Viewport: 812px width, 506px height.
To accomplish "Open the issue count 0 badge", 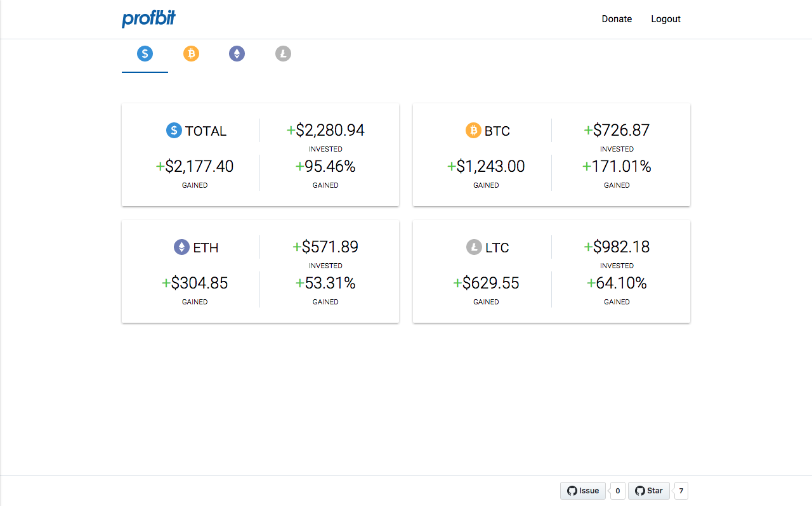I will pyautogui.click(x=618, y=491).
